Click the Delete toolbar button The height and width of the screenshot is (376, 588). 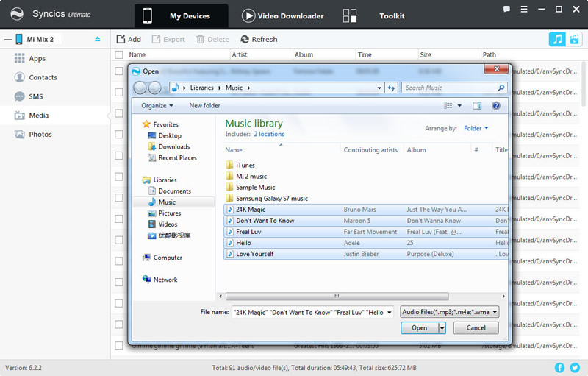click(x=212, y=40)
